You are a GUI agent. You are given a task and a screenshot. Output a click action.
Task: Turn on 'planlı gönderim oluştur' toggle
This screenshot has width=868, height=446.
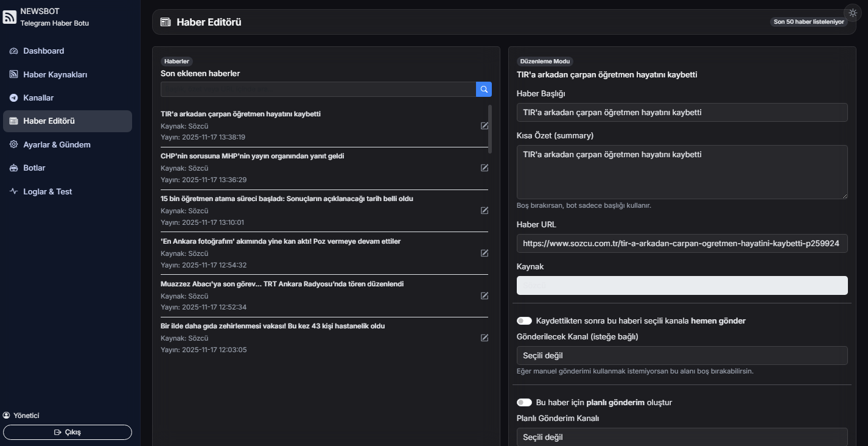coord(524,402)
